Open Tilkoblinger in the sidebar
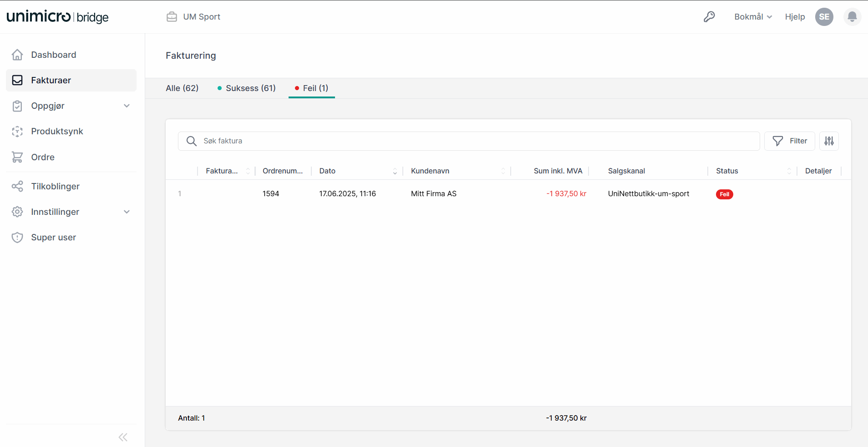This screenshot has width=868, height=447. click(55, 186)
